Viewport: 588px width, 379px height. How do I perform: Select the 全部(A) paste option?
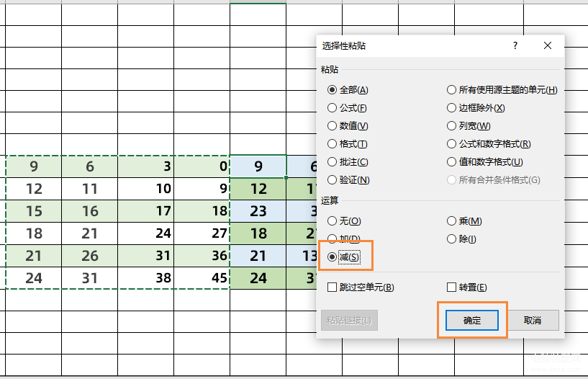coord(348,90)
